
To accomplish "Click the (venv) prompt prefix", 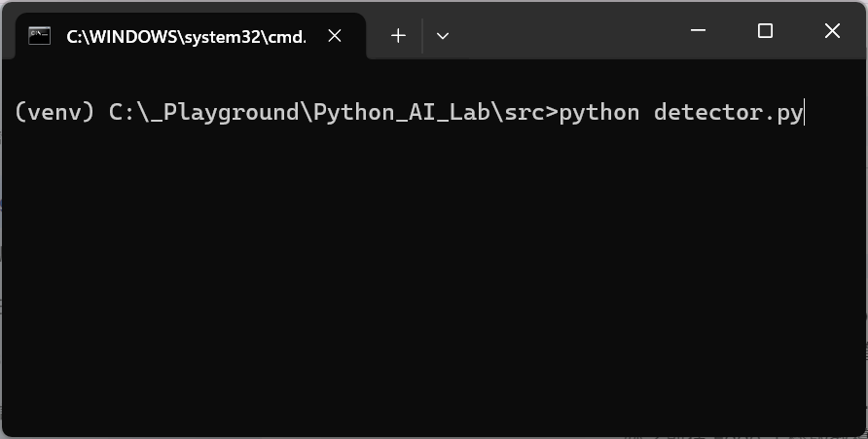I will click(54, 113).
